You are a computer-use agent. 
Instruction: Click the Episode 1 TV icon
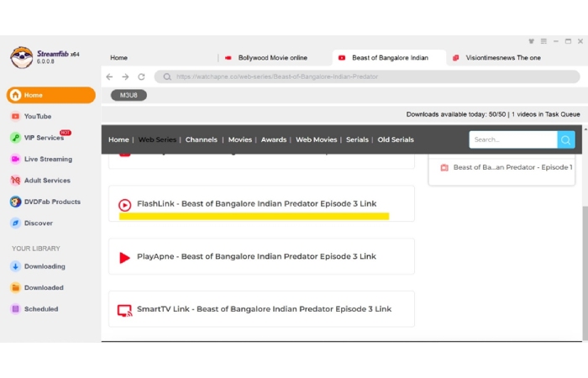tap(444, 168)
